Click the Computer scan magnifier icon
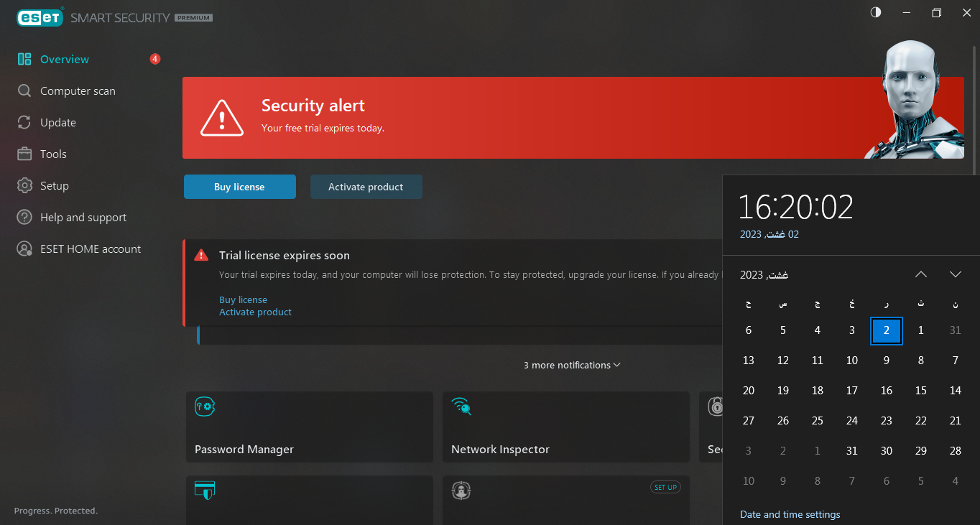 click(x=24, y=91)
